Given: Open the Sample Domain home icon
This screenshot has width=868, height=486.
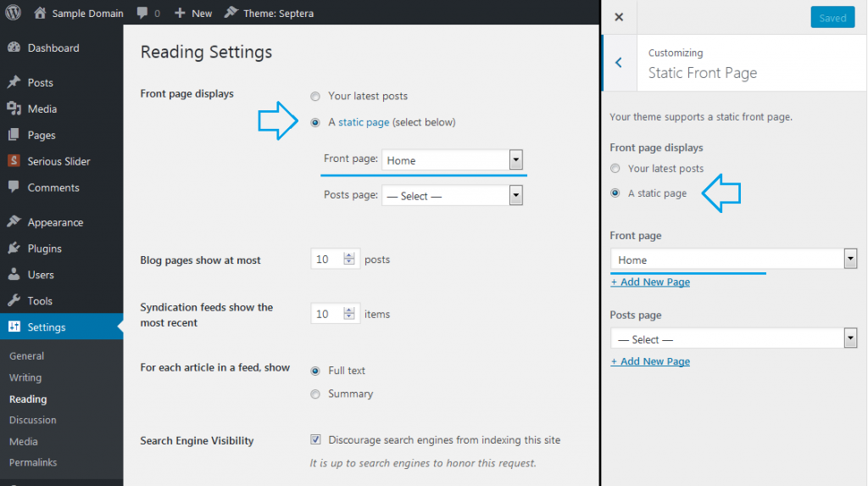Looking at the screenshot, I should 40,13.
